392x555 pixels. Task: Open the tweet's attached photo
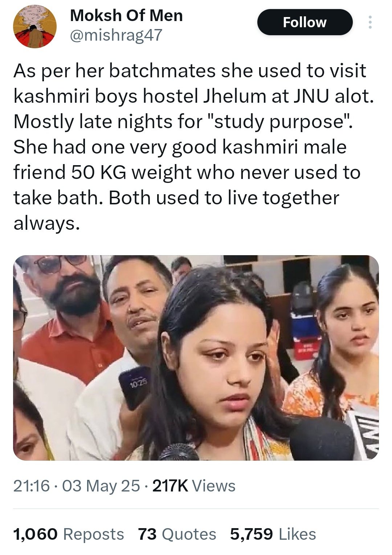coord(196,358)
